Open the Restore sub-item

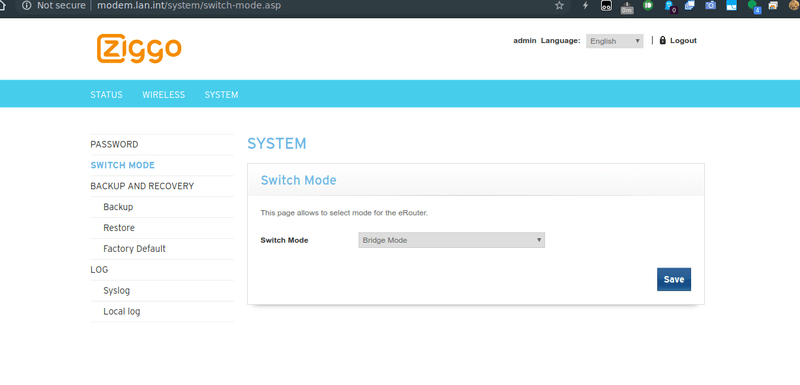pyautogui.click(x=119, y=228)
